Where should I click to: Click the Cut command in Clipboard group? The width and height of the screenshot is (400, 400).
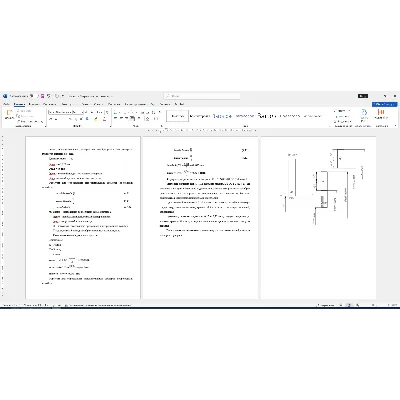24,111
